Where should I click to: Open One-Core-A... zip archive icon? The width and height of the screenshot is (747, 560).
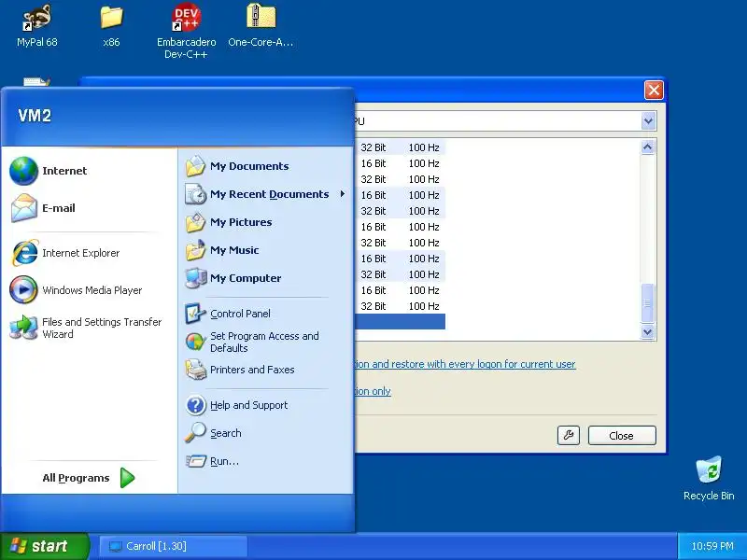pyautogui.click(x=261, y=26)
